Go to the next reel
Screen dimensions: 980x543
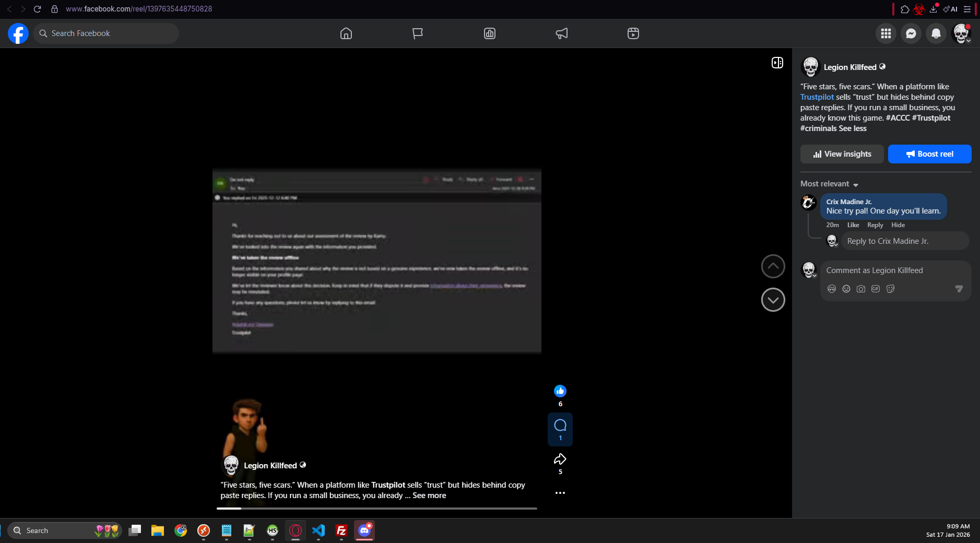773,300
